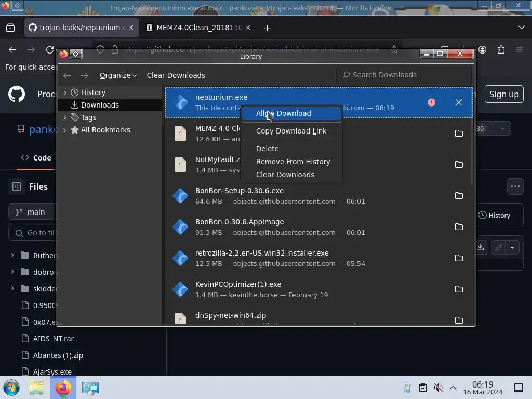
Task: Open GitHub home logo
Action: [x=17, y=94]
